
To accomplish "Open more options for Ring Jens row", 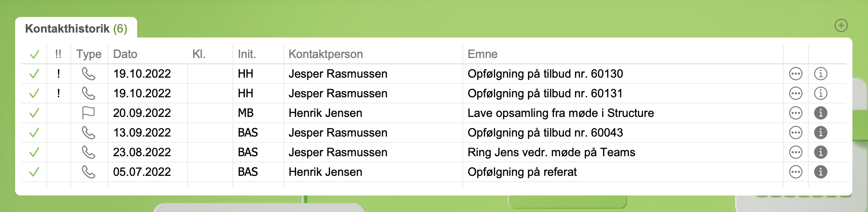I will [x=795, y=152].
